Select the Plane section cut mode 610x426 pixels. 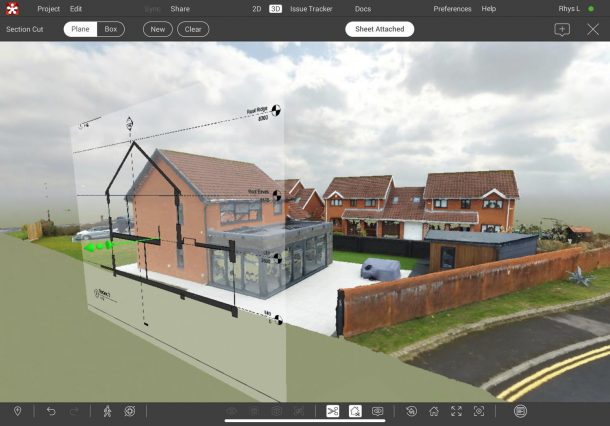point(80,29)
